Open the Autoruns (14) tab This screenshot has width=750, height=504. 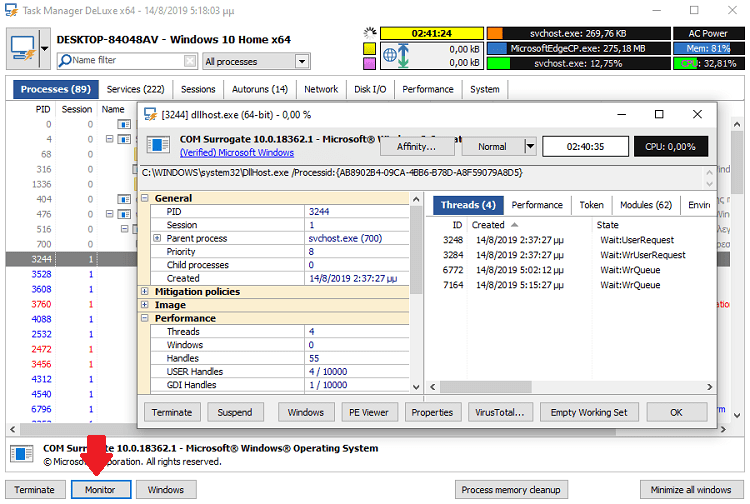coord(260,89)
